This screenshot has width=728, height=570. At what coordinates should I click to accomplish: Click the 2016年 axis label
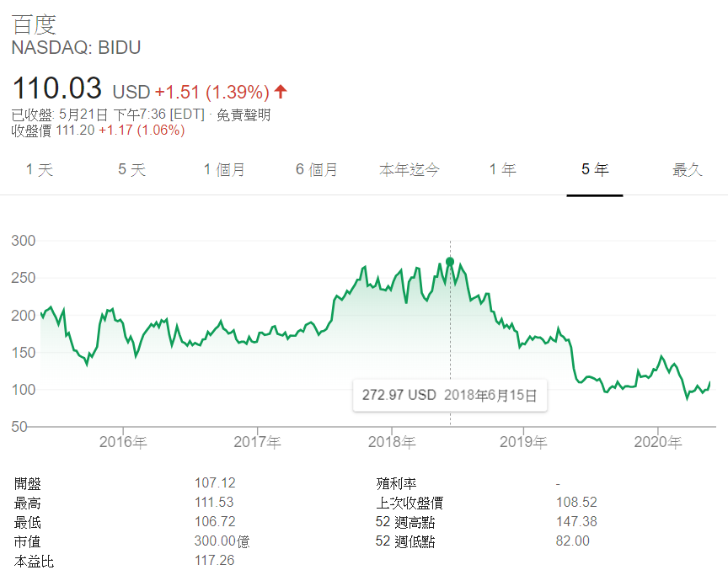pyautogui.click(x=123, y=442)
